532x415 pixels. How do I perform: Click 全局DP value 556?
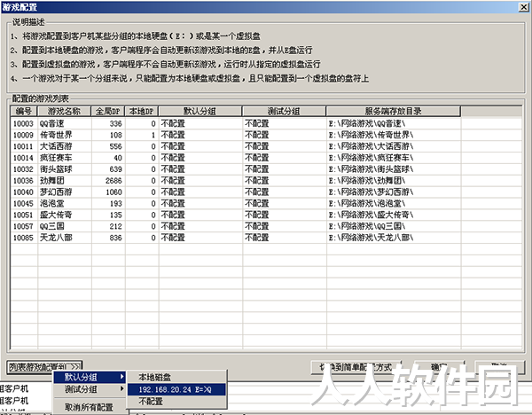115,146
